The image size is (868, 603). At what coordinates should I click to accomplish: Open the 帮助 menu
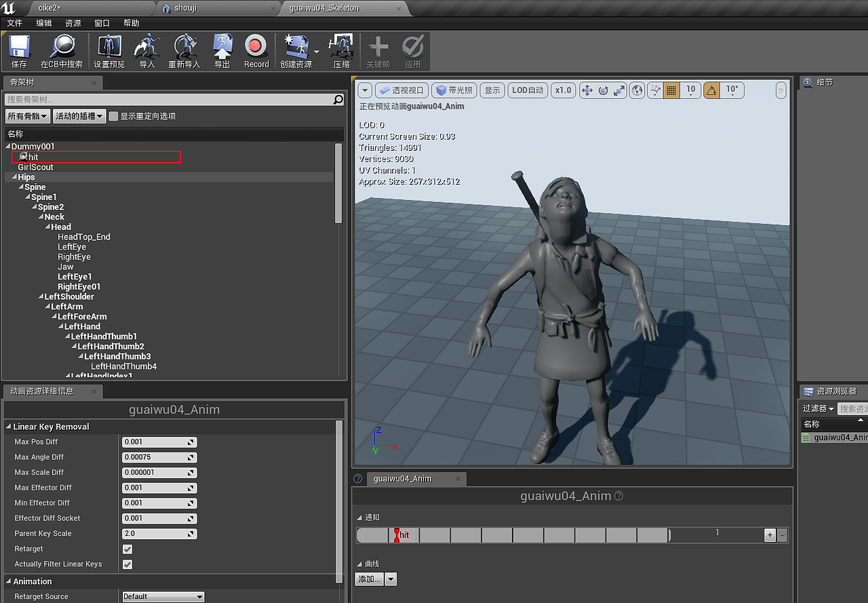click(x=131, y=23)
